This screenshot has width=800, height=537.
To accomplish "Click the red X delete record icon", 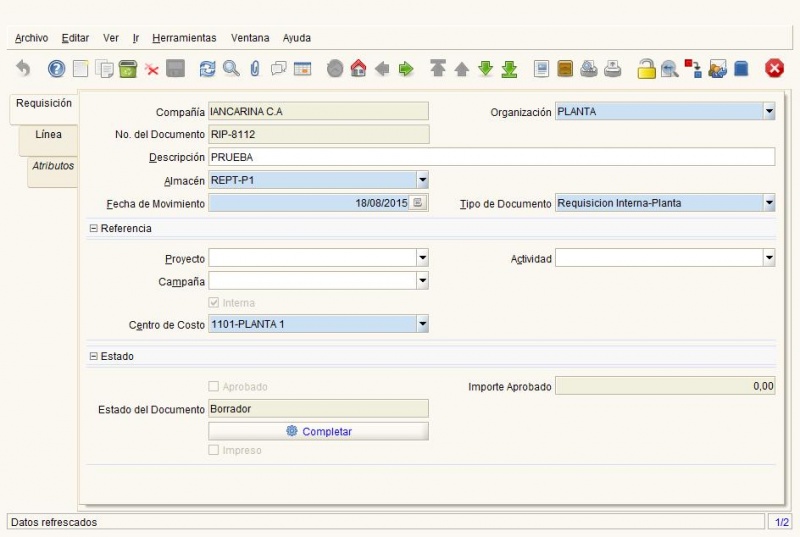I will [152, 69].
